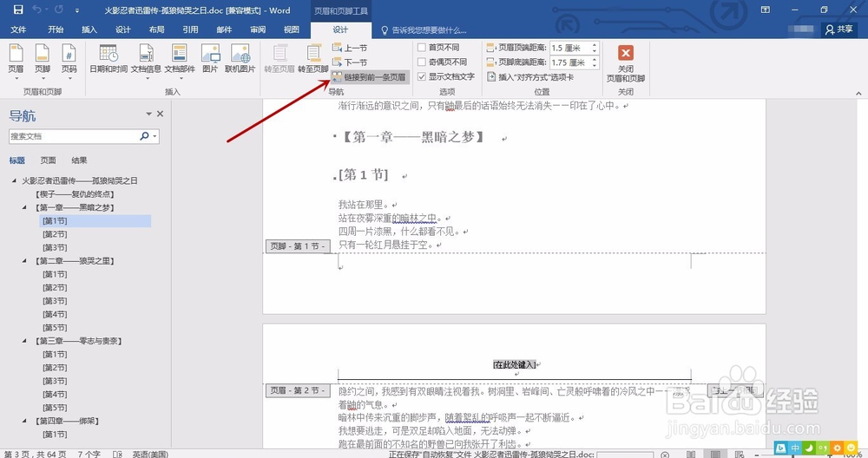Click the 页脚底端距离 1.75 厘米 field
The height and width of the screenshot is (458, 868).
point(569,62)
